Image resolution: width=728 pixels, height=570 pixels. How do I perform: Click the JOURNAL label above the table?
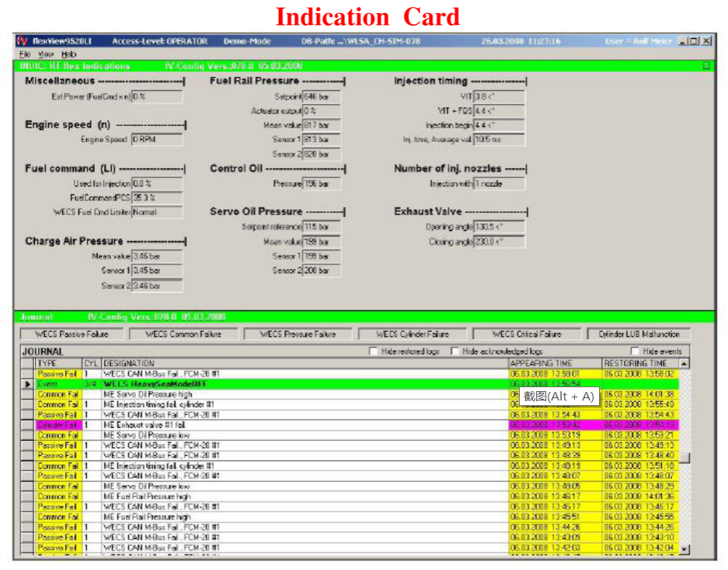coord(43,351)
